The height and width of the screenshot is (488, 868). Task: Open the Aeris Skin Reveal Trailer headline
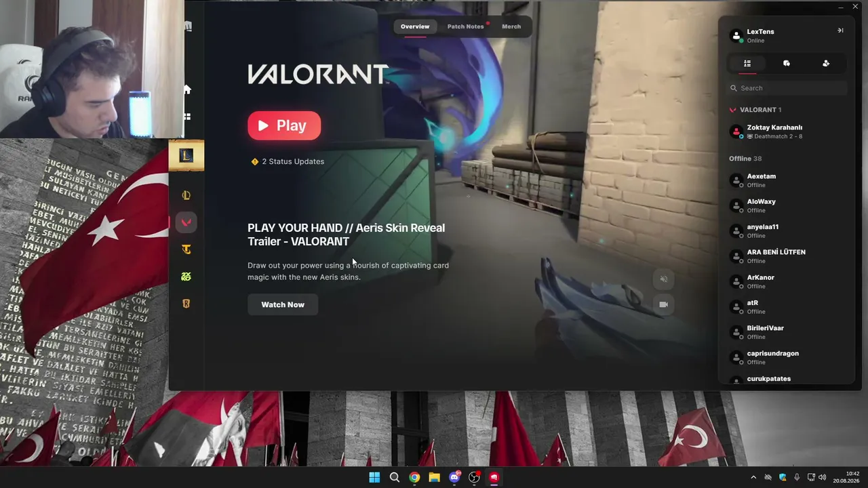tap(346, 235)
